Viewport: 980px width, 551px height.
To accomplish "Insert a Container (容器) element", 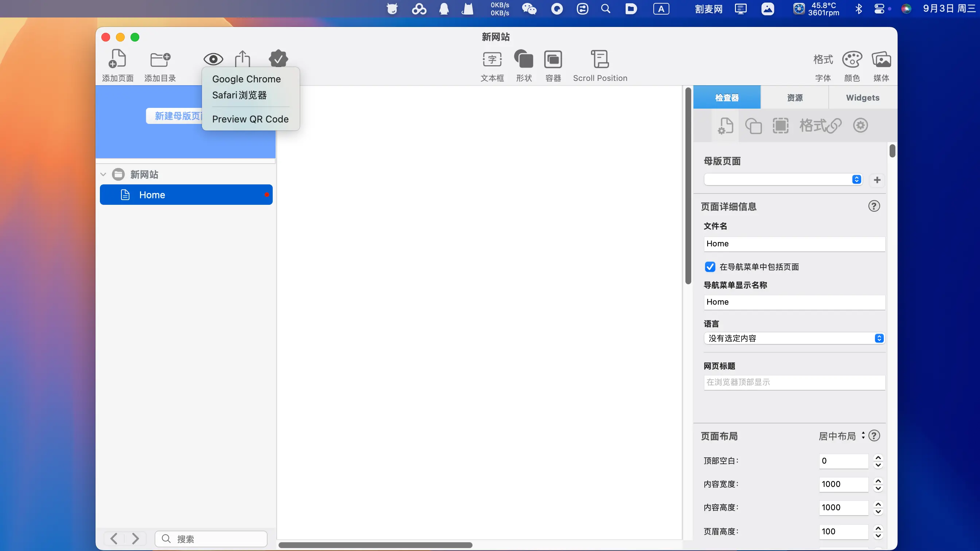I will coord(553,59).
